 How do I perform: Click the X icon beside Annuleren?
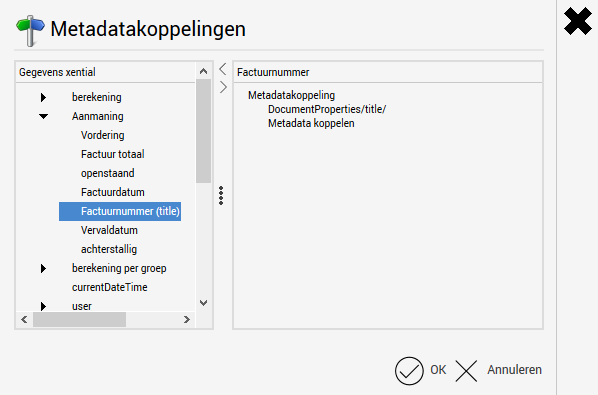[466, 371]
